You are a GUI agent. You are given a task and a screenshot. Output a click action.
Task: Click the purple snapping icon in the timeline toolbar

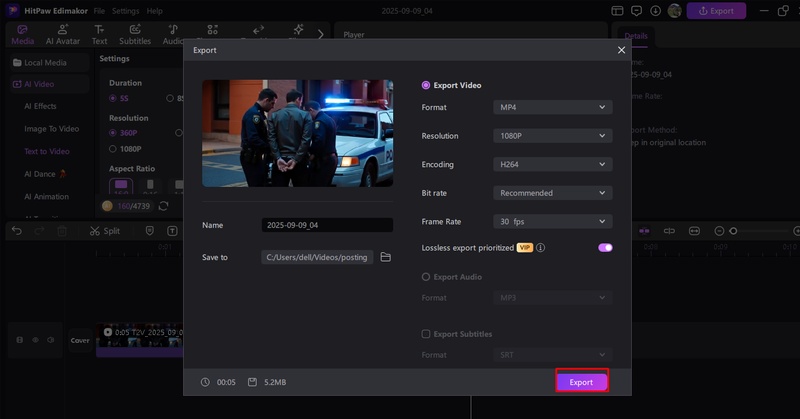[x=644, y=231]
